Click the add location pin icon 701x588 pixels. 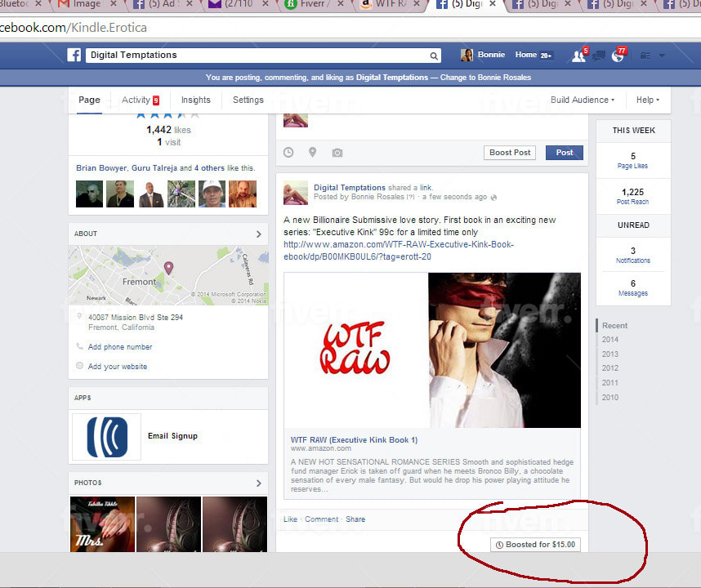click(x=312, y=153)
